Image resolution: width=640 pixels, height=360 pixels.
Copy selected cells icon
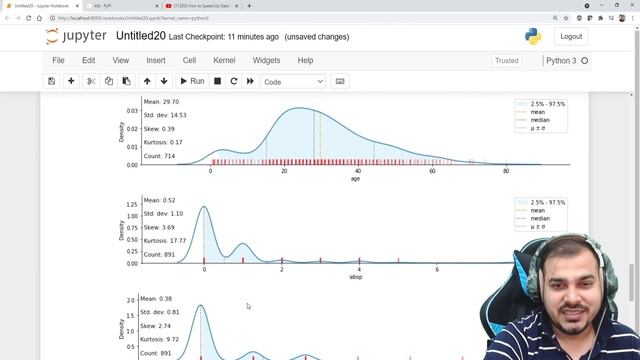pos(109,81)
